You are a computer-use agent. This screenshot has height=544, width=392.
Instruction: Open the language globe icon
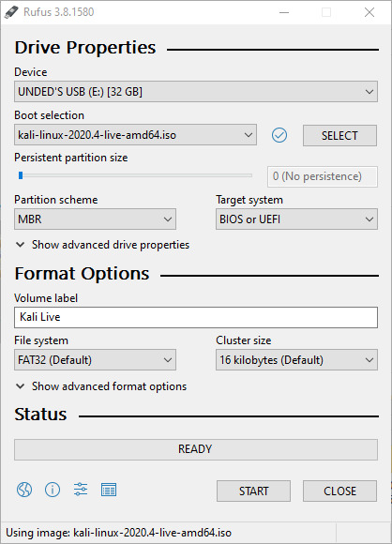(x=24, y=490)
